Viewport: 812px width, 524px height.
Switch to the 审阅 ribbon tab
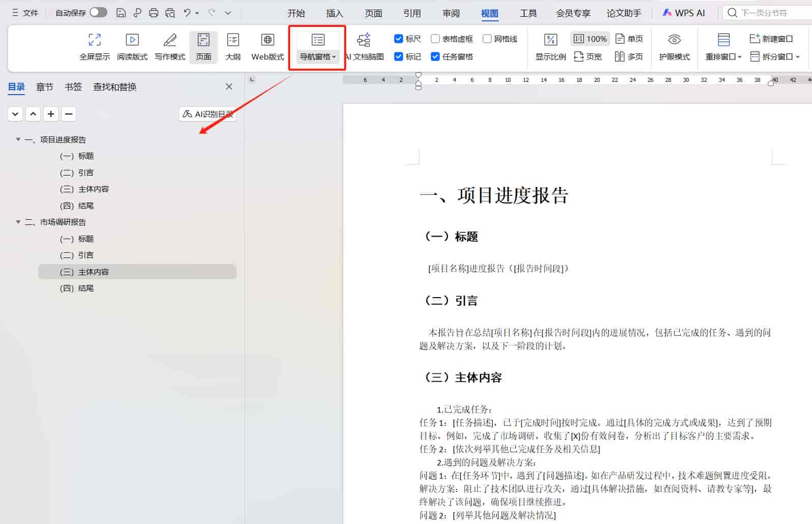point(451,13)
